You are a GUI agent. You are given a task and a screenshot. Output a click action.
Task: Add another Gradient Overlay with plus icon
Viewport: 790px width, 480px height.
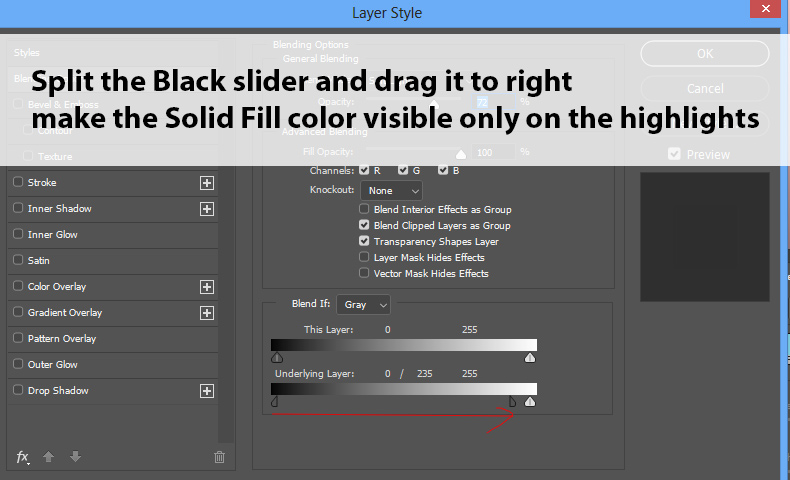pos(207,313)
